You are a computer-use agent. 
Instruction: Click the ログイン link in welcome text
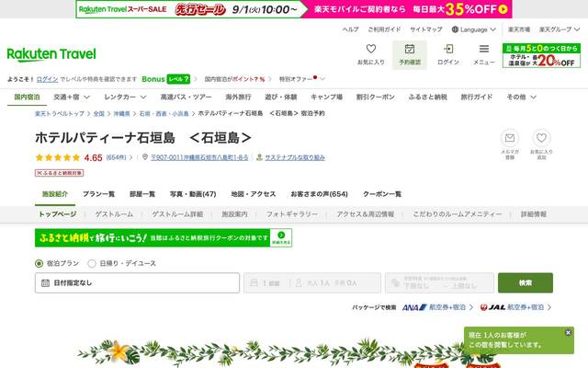click(47, 79)
